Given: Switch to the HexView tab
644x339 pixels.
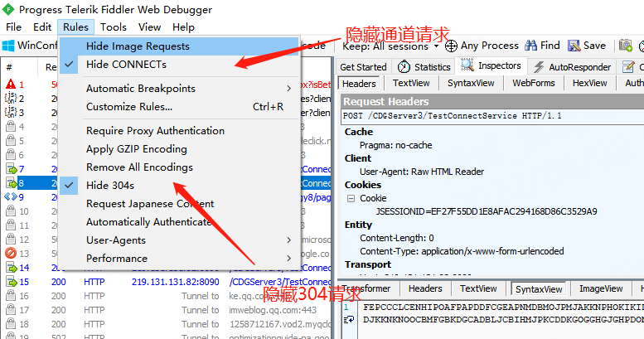Looking at the screenshot, I should point(590,83).
